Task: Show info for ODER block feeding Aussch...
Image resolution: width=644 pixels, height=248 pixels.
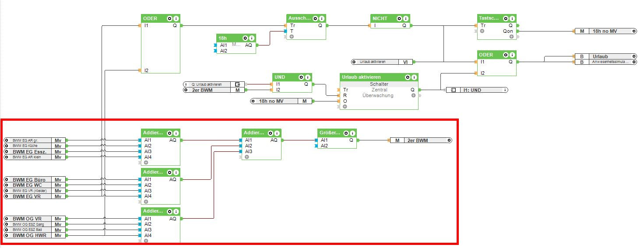Action: tap(176, 18)
